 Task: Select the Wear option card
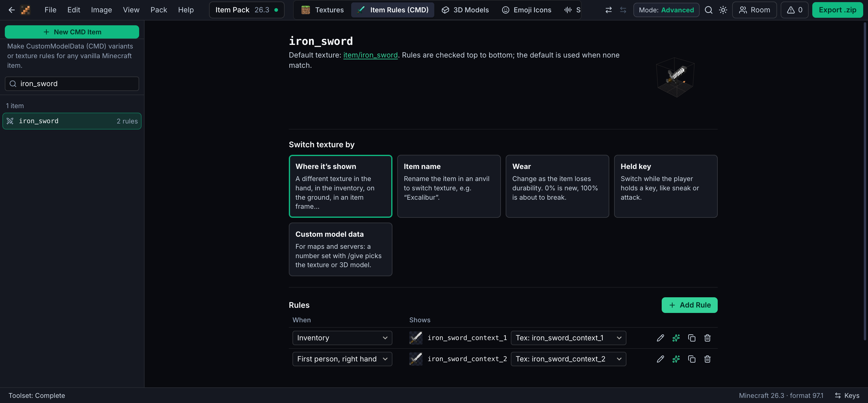point(557,186)
